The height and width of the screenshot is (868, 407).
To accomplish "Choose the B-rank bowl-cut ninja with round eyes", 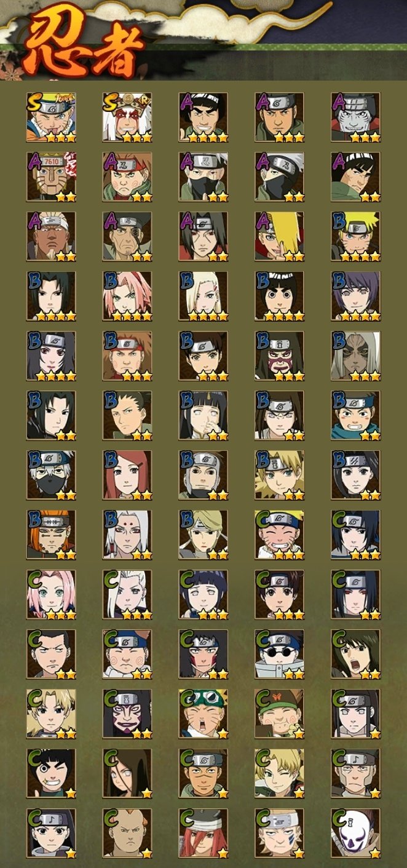I will coord(280,297).
